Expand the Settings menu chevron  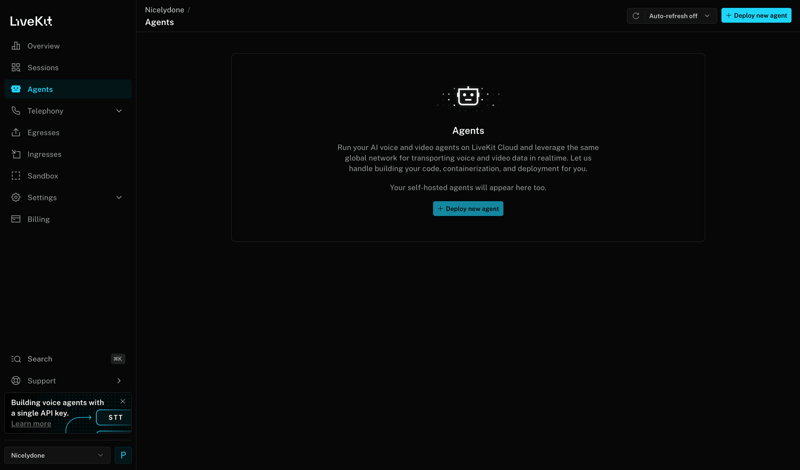(x=119, y=197)
